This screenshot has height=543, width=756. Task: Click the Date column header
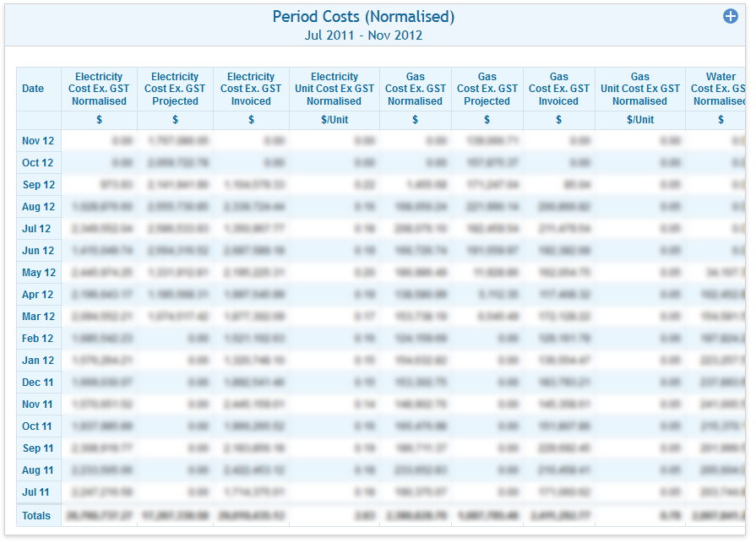(x=33, y=89)
